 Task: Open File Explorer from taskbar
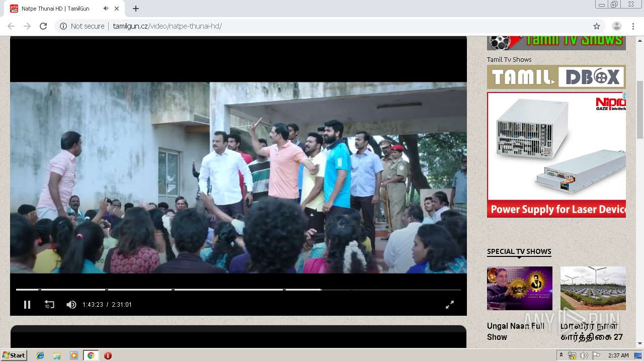click(x=57, y=355)
